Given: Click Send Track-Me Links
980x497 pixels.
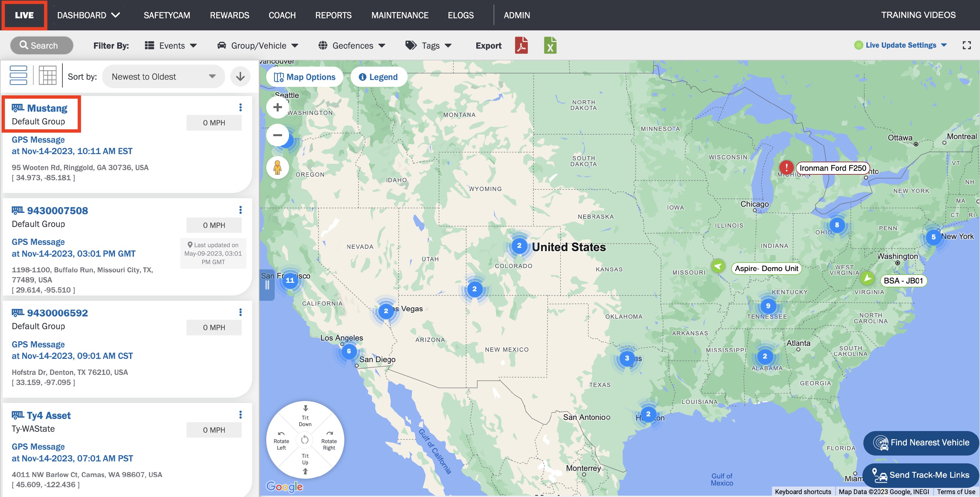Looking at the screenshot, I should [921, 475].
